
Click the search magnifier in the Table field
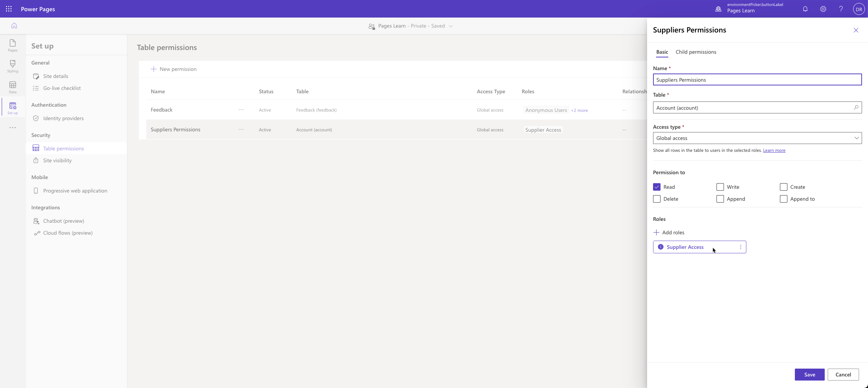(855, 108)
